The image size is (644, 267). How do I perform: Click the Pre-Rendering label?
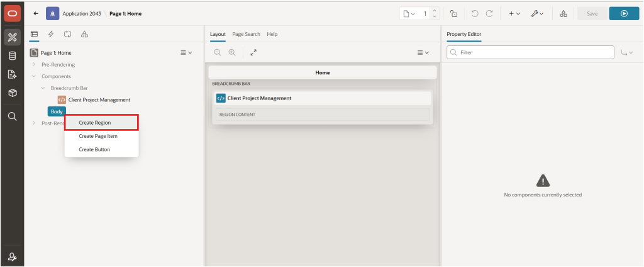pyautogui.click(x=58, y=65)
